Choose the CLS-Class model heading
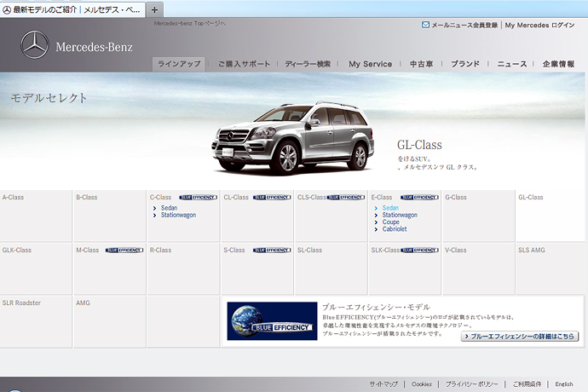Image resolution: width=588 pixels, height=392 pixels. 312,198
